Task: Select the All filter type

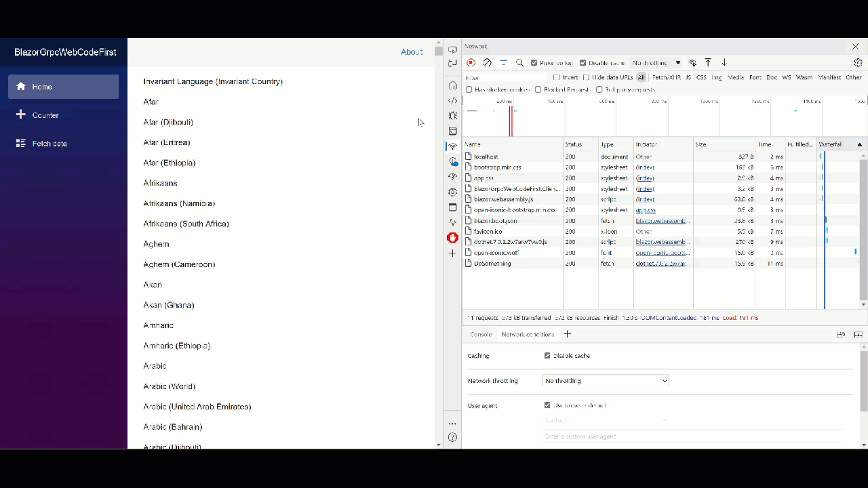Action: (x=641, y=77)
